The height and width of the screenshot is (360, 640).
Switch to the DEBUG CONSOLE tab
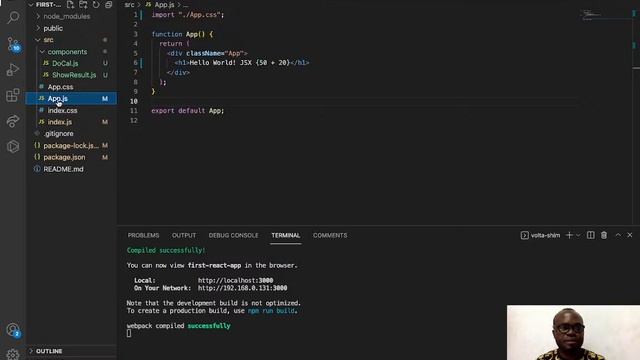233,236
